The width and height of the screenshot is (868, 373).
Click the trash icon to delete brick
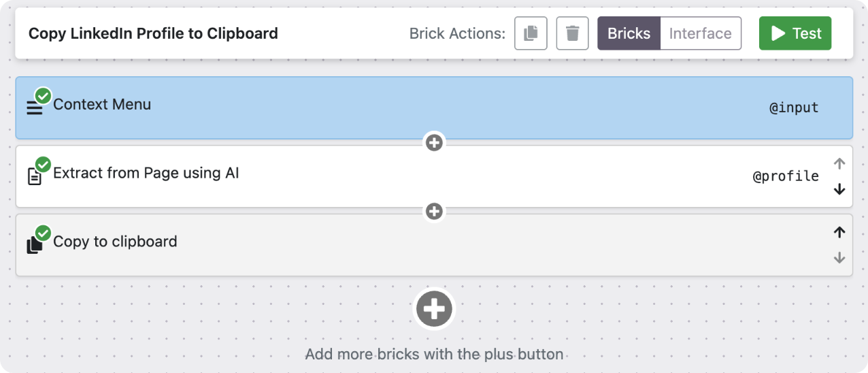(572, 33)
